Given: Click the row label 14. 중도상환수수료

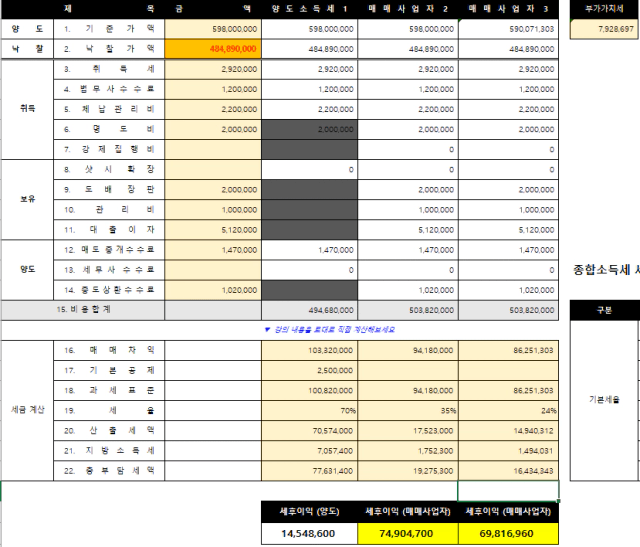Looking at the screenshot, I should click(109, 290).
